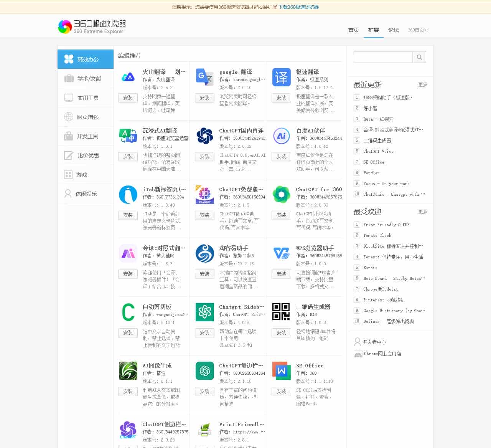491x448 pixels.
Task: Open the 火山翻译 extension icon
Action: click(128, 77)
